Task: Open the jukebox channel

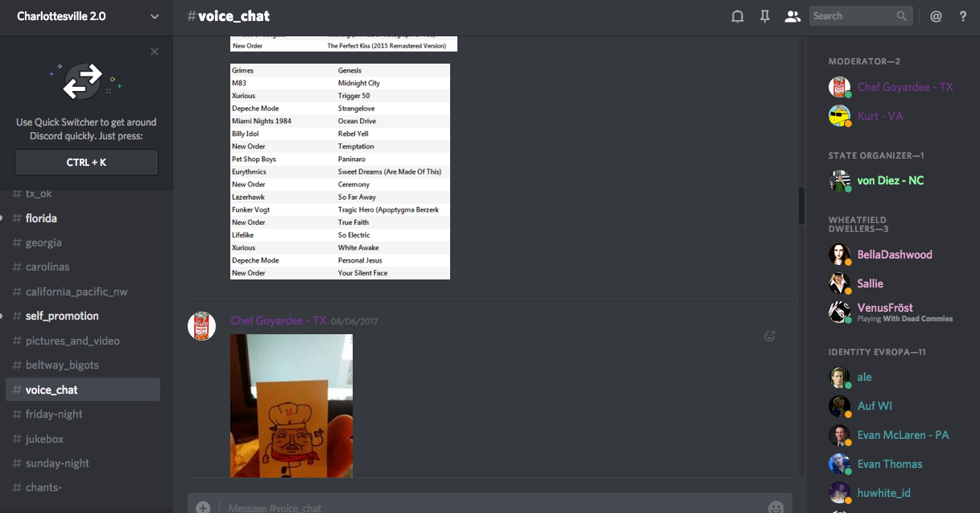Action: point(44,439)
